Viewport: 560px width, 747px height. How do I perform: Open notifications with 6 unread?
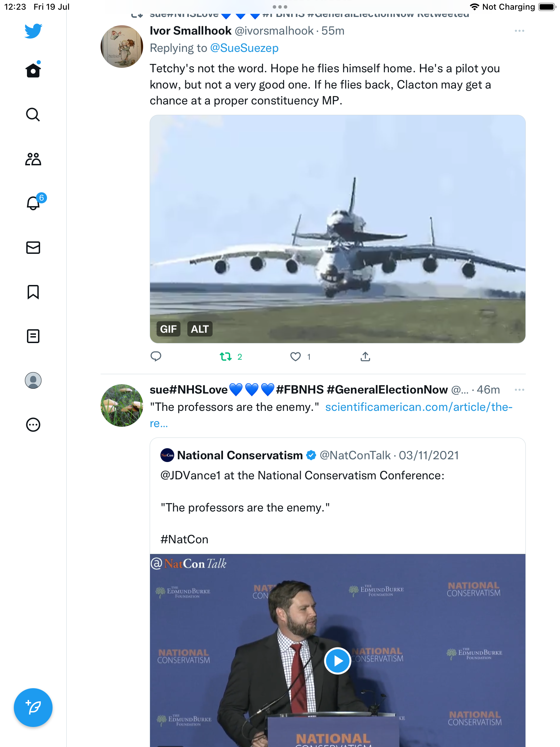pos(34,203)
